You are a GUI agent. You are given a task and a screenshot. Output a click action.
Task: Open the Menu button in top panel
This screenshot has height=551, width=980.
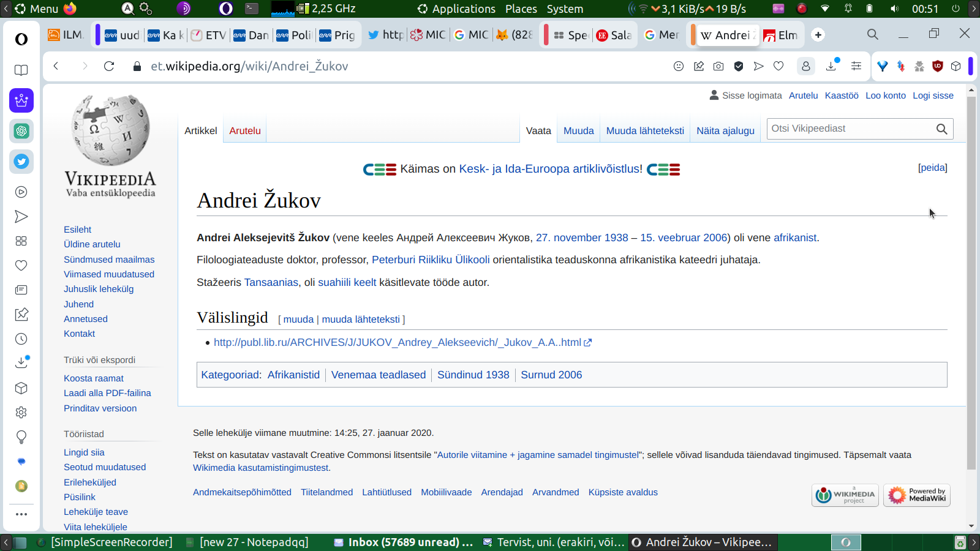point(36,9)
